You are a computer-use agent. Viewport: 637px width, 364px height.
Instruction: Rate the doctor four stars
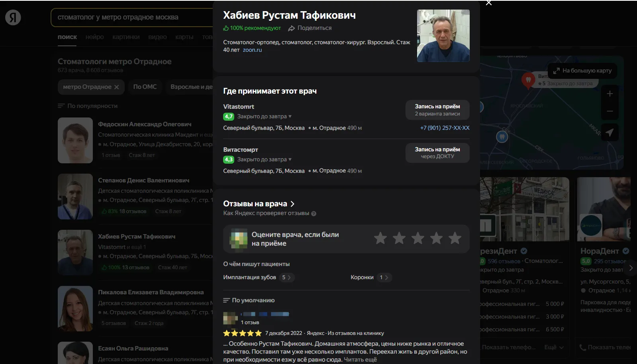436,238
